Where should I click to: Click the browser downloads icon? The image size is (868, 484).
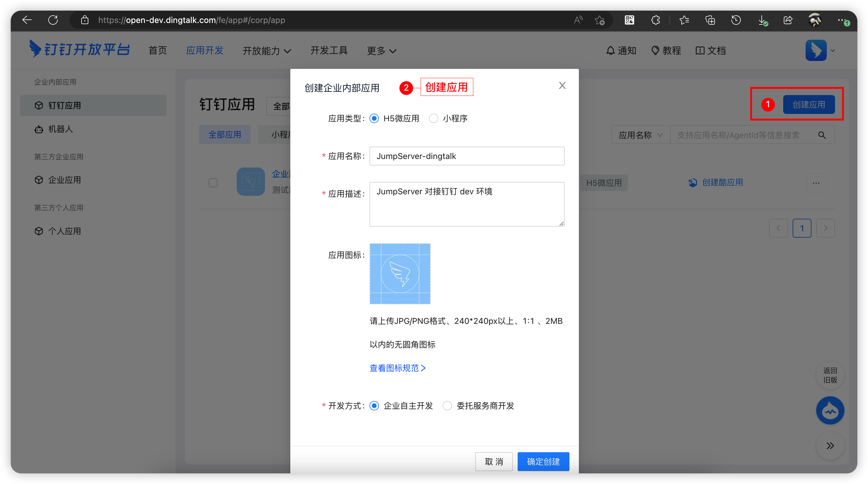click(762, 20)
